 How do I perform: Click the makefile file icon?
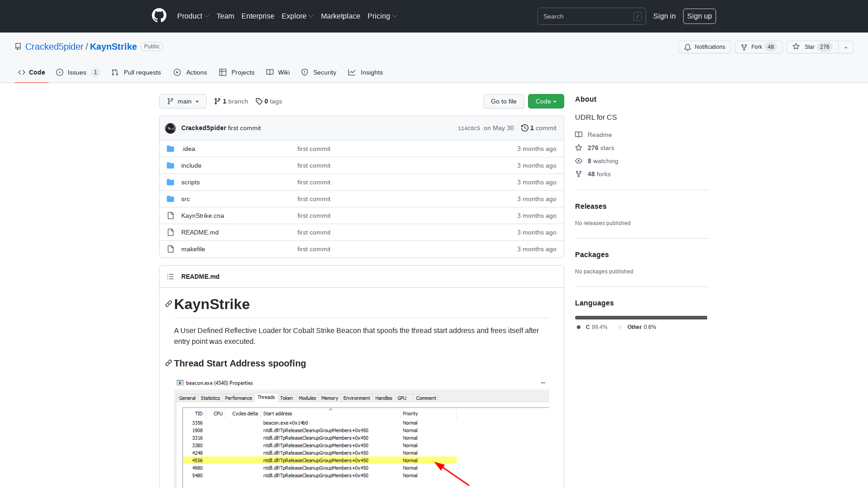[170, 249]
